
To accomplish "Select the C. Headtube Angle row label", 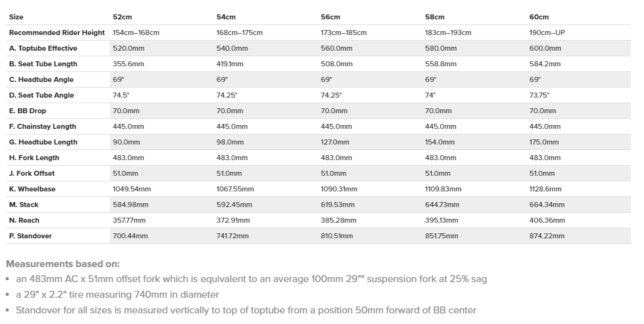I will point(41,79).
